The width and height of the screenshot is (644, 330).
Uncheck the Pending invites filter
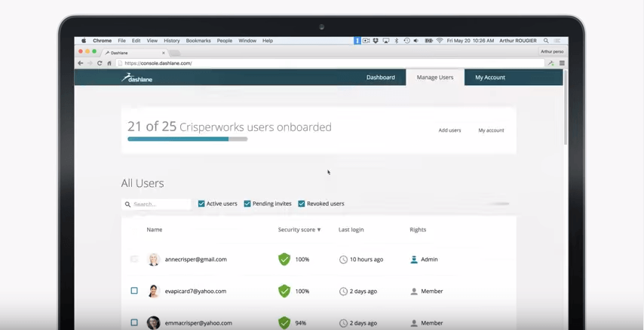click(247, 203)
